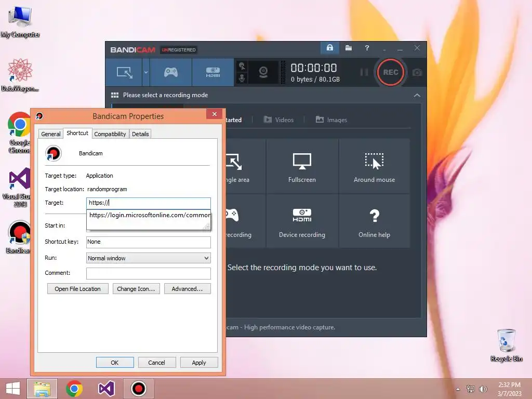
Task: Select HDMI device recording mode in toolbar
Action: [212, 72]
